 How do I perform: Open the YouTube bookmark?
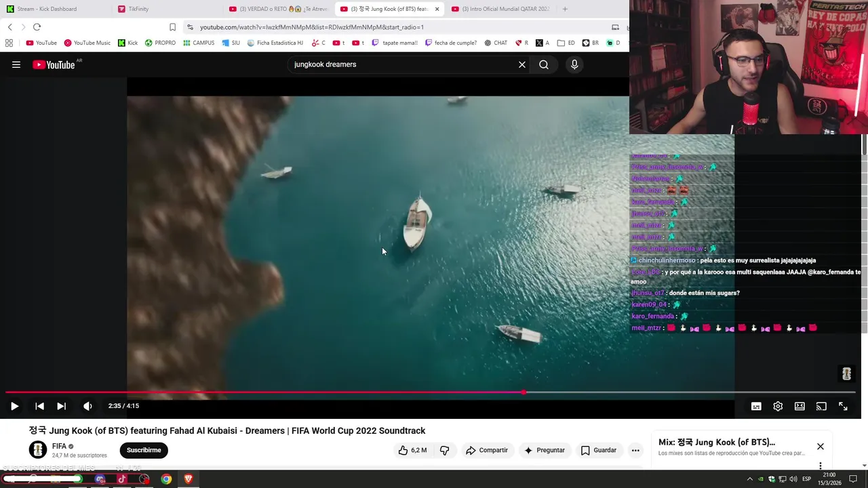tap(41, 43)
